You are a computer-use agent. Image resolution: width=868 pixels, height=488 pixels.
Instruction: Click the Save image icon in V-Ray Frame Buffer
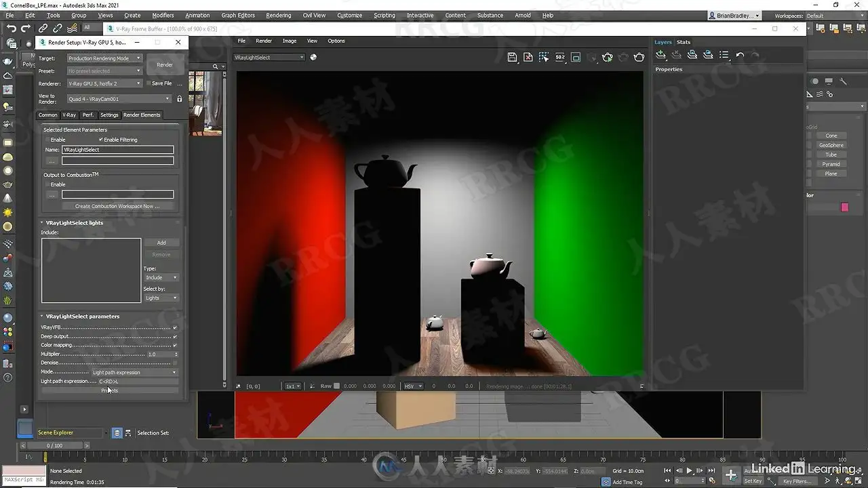tap(513, 58)
